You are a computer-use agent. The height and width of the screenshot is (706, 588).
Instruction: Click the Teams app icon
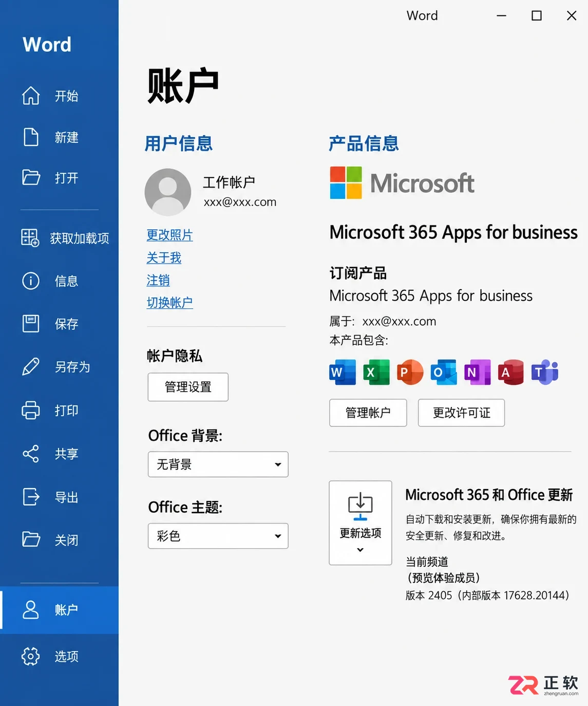(544, 372)
